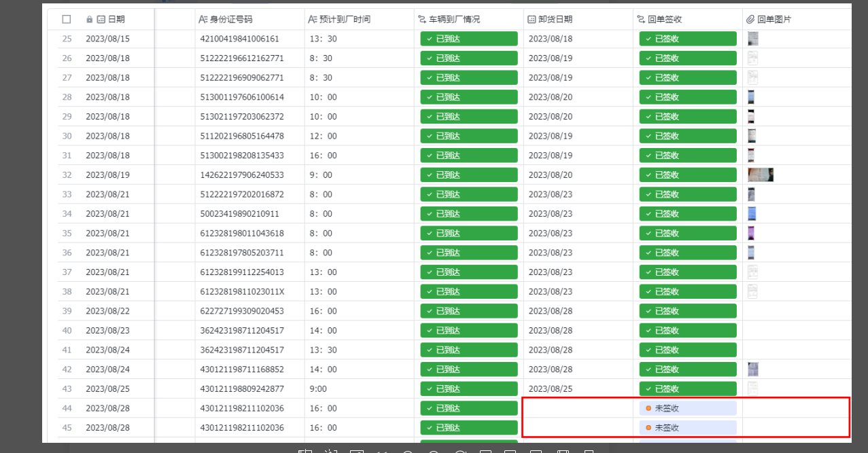Open the receipt image thumbnail in row 25
Viewport: 868px width, 453px height.
pyautogui.click(x=752, y=39)
